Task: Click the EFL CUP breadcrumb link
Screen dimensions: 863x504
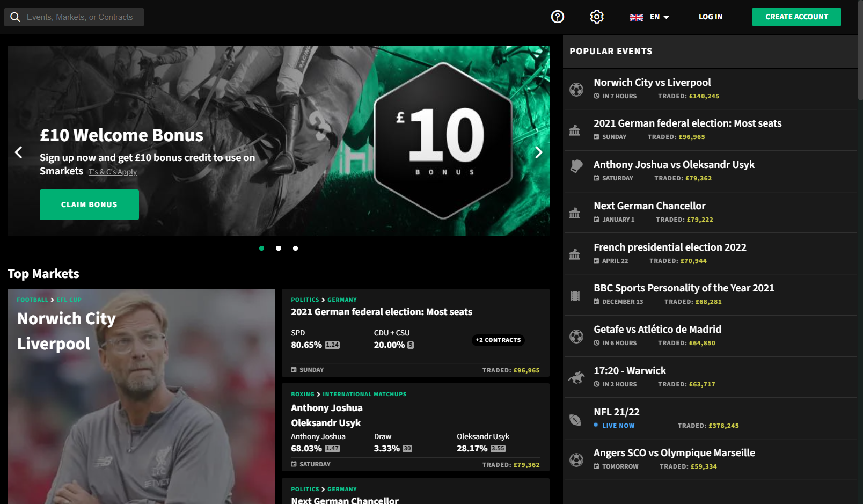Action: click(69, 300)
